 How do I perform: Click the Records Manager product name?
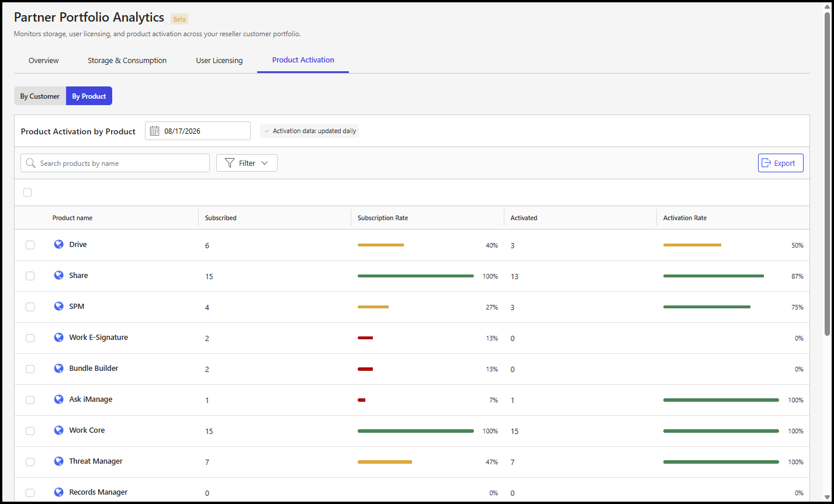pos(98,492)
